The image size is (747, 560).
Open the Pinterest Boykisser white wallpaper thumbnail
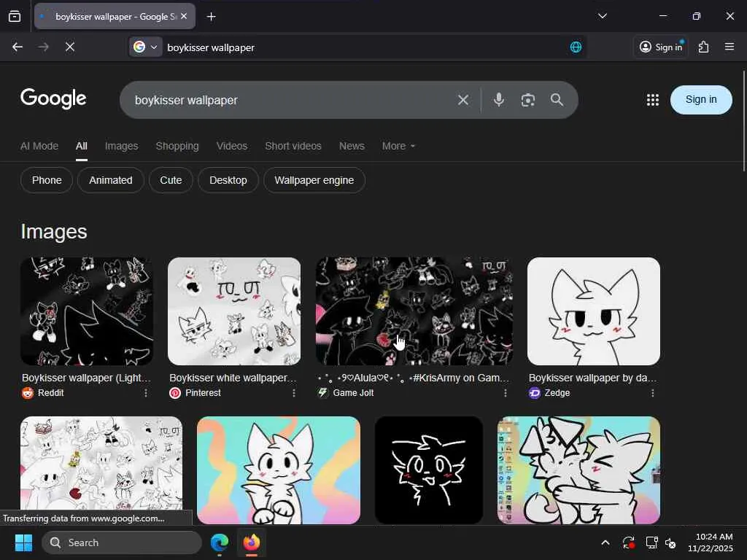coord(234,311)
